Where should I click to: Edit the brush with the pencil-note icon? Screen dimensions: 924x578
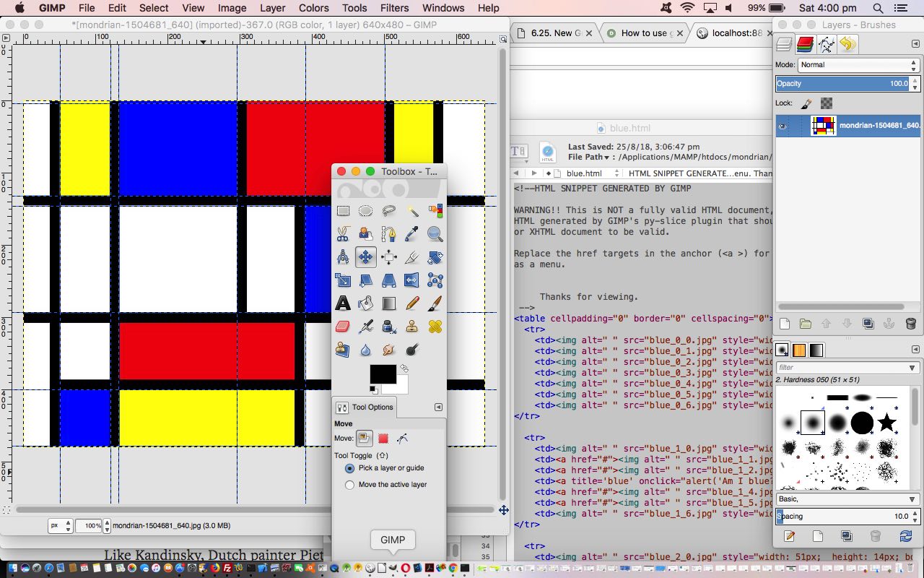click(789, 536)
